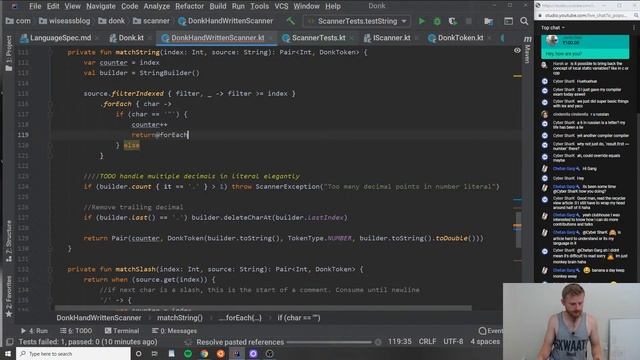Start debugging with the green bug icon
This screenshot has width=640, height=360.
point(437,21)
